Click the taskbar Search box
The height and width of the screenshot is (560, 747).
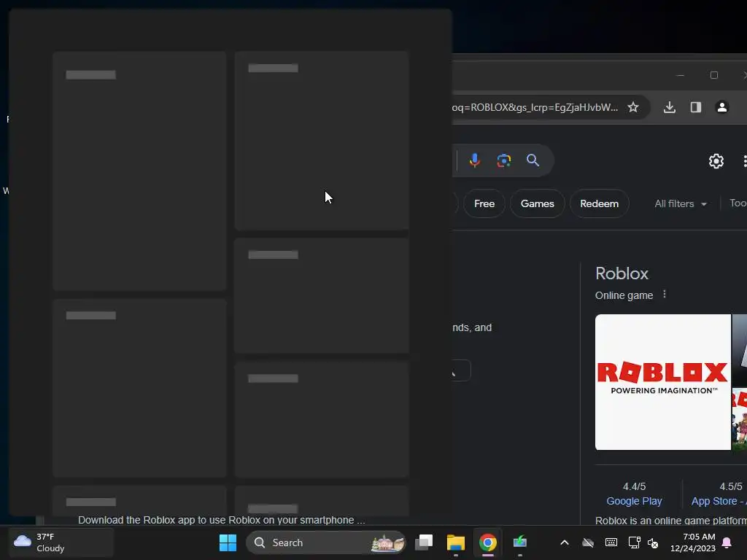326,542
